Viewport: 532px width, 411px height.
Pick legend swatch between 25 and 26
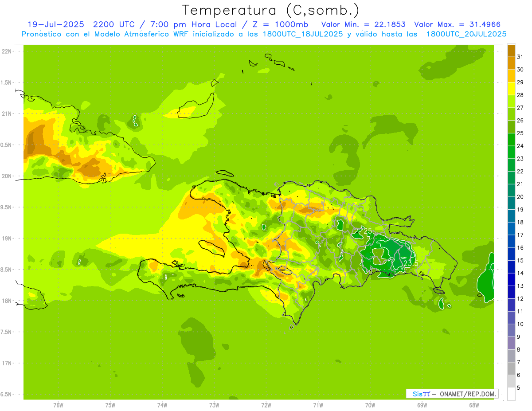(x=511, y=126)
